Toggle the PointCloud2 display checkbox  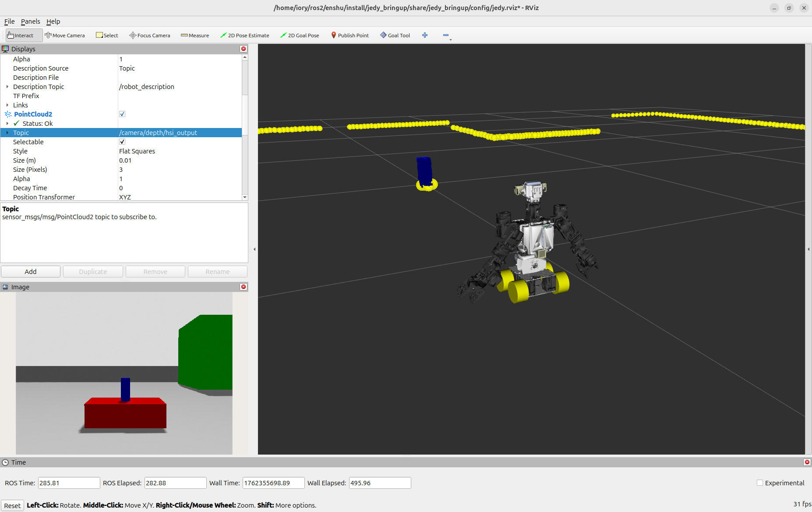(x=122, y=114)
